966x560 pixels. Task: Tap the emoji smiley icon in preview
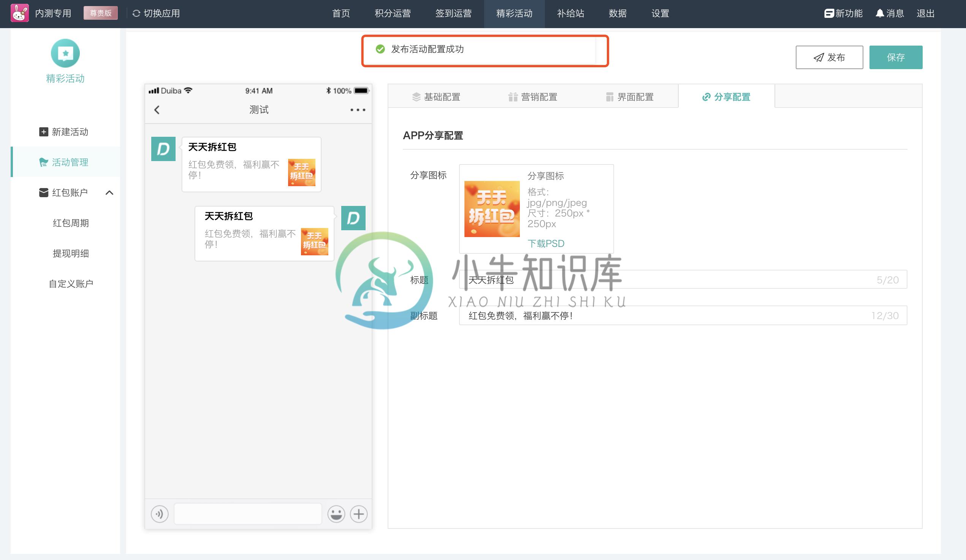[336, 514]
